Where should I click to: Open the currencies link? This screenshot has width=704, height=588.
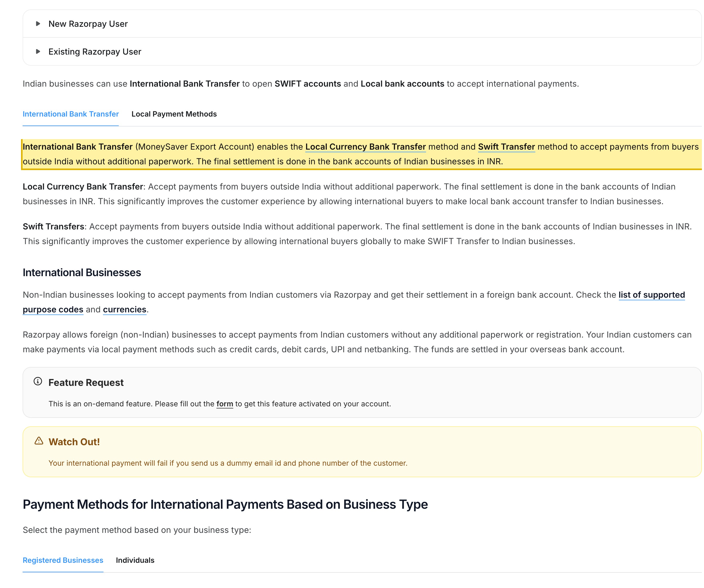(125, 309)
